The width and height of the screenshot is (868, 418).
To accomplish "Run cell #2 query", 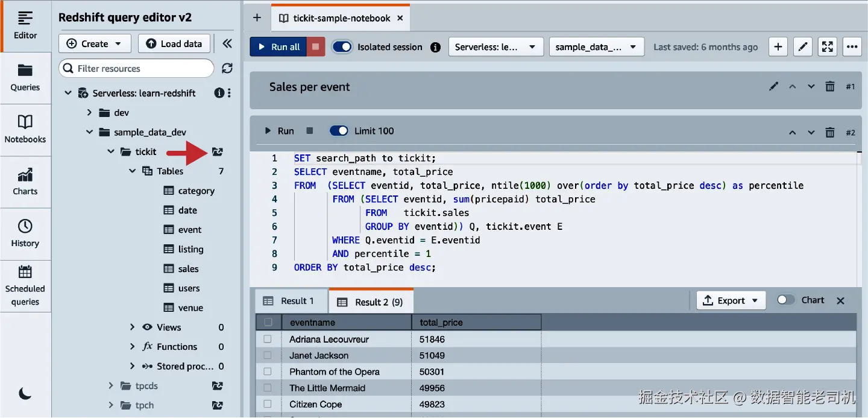I will (280, 131).
